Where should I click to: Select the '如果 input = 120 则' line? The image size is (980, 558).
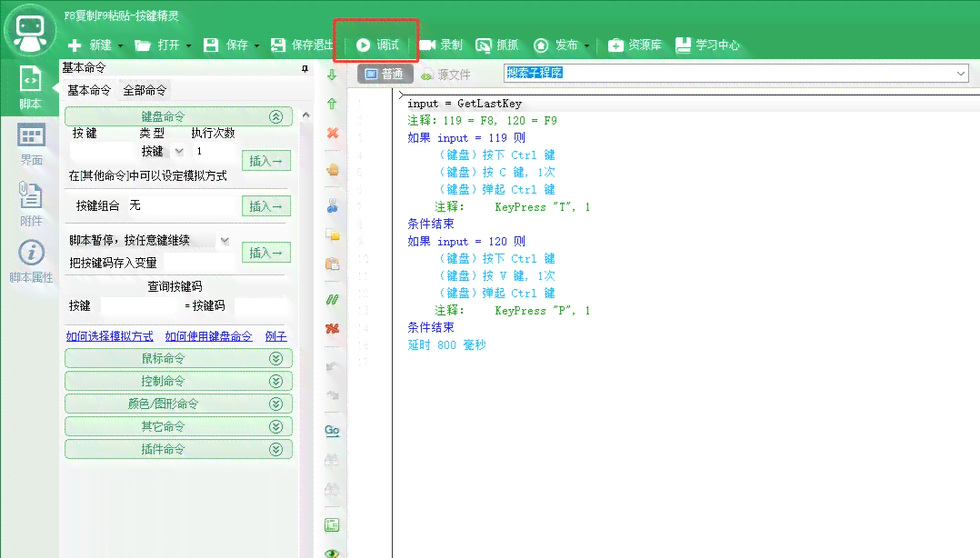pyautogui.click(x=466, y=242)
